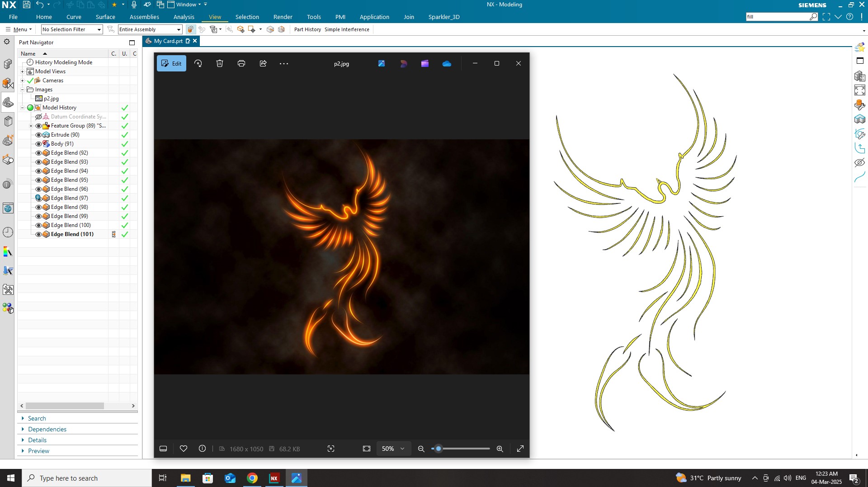Close the My Card.prt tab
868x487 pixels.
pyautogui.click(x=195, y=41)
